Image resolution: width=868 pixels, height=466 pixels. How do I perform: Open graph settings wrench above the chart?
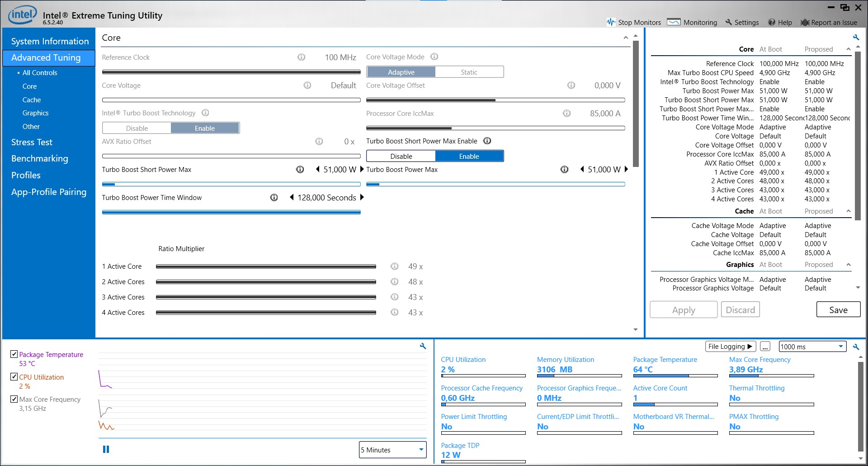[x=423, y=346]
